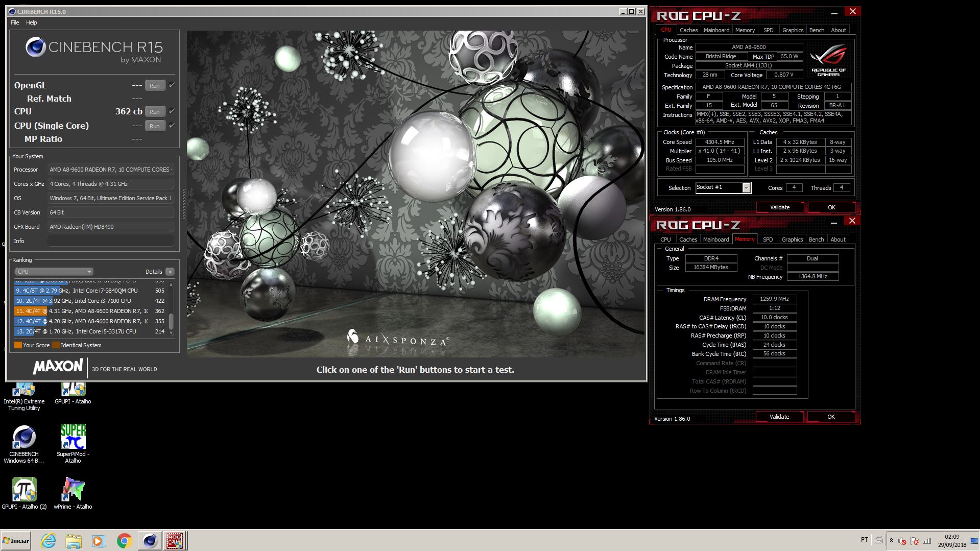Click the network signal tray icon
This screenshot has height=551, width=980.
tap(927, 541)
